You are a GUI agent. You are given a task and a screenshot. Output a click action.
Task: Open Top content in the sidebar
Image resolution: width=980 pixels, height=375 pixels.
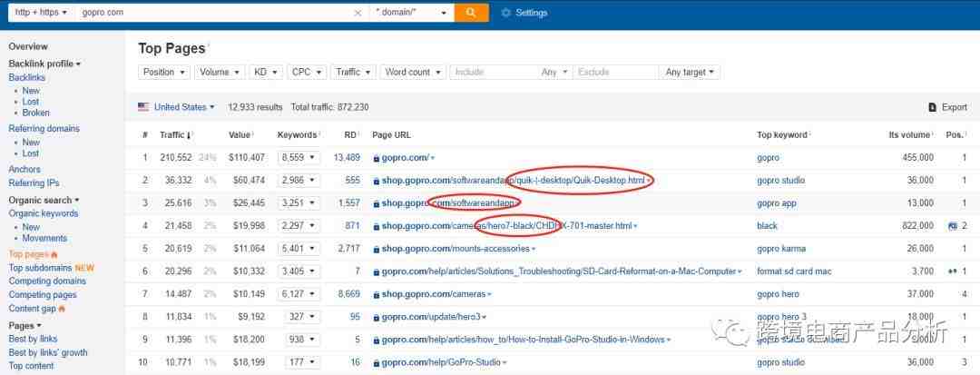click(31, 366)
